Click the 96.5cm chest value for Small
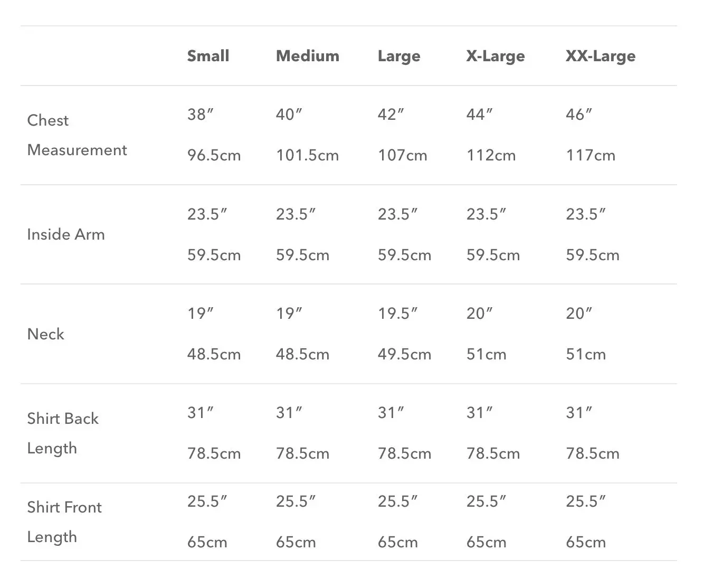The image size is (704, 588). [214, 156]
